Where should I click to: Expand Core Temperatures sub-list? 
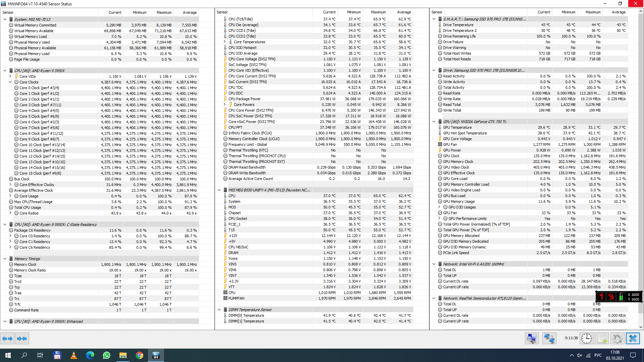tap(224, 42)
